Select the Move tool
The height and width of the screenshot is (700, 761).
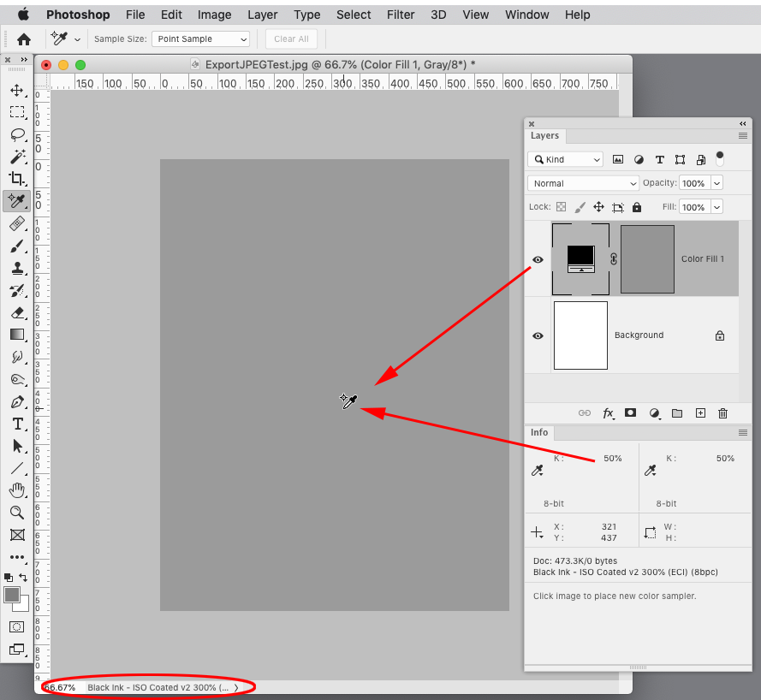pos(18,90)
